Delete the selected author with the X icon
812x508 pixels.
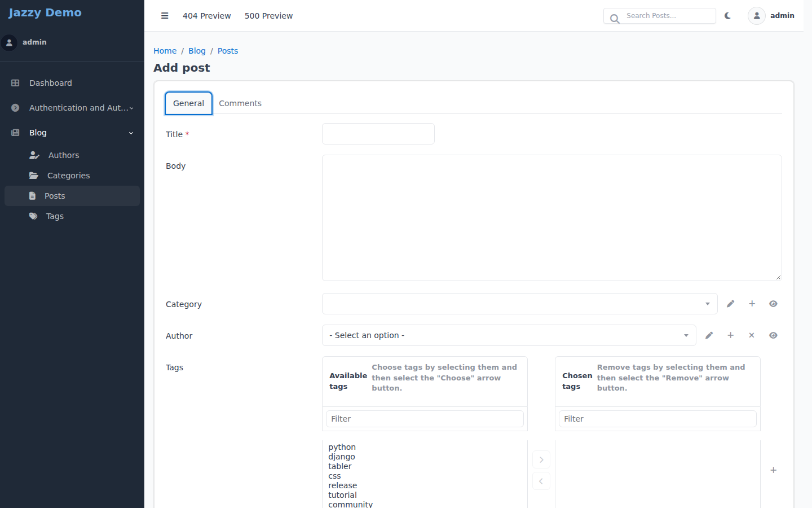pyautogui.click(x=752, y=335)
